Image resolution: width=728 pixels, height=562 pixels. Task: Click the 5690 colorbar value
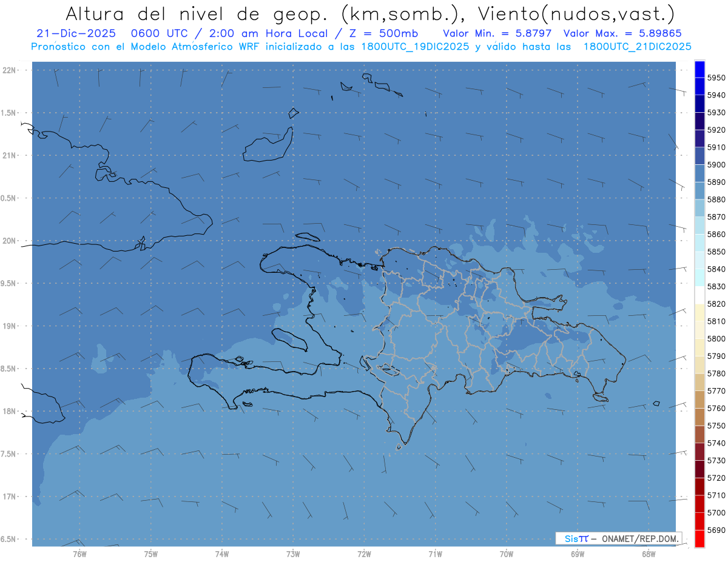(716, 530)
